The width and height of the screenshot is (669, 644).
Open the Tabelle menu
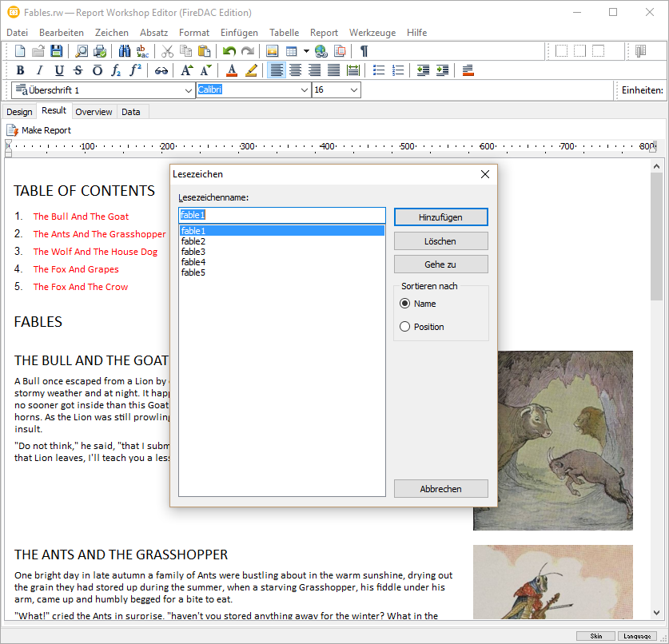pos(284,33)
